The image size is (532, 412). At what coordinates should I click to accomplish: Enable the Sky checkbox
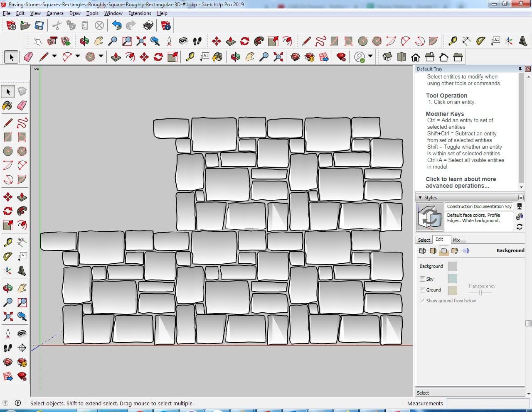click(422, 279)
